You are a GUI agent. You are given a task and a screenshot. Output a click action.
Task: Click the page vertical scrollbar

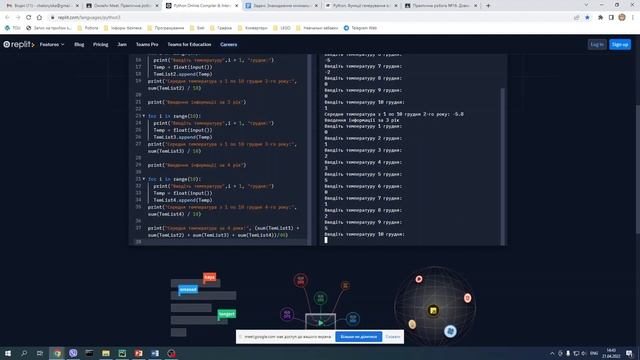638,169
